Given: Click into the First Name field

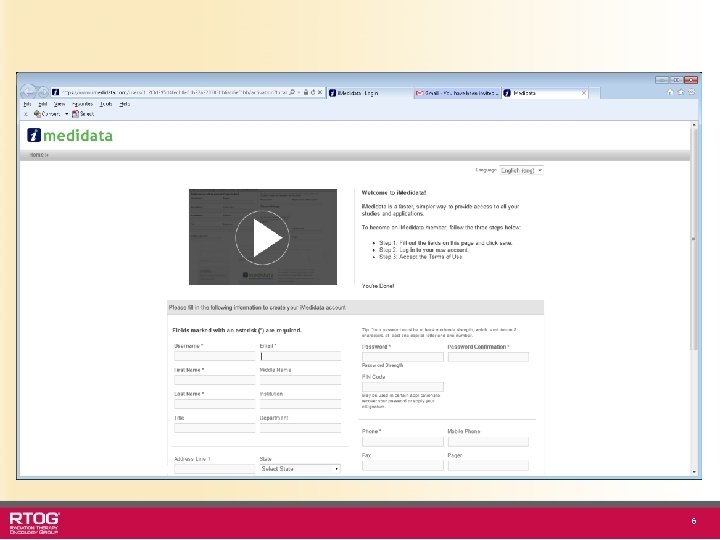Looking at the screenshot, I should point(214,380).
